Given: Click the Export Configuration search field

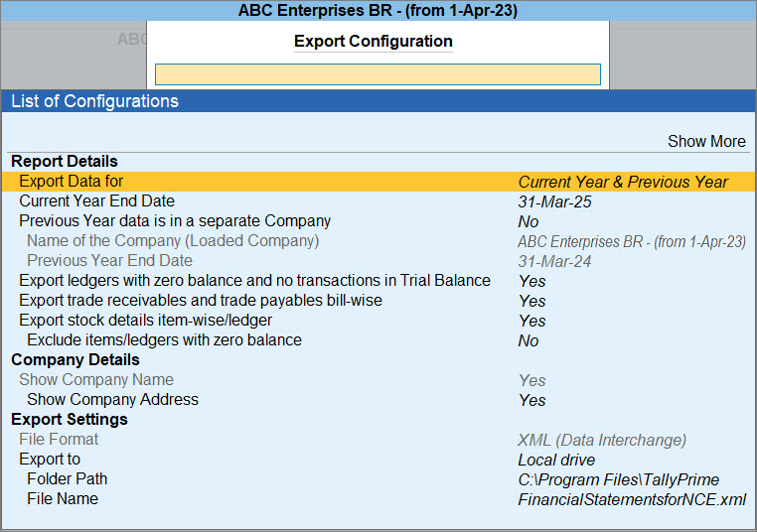Looking at the screenshot, I should pyautogui.click(x=378, y=74).
